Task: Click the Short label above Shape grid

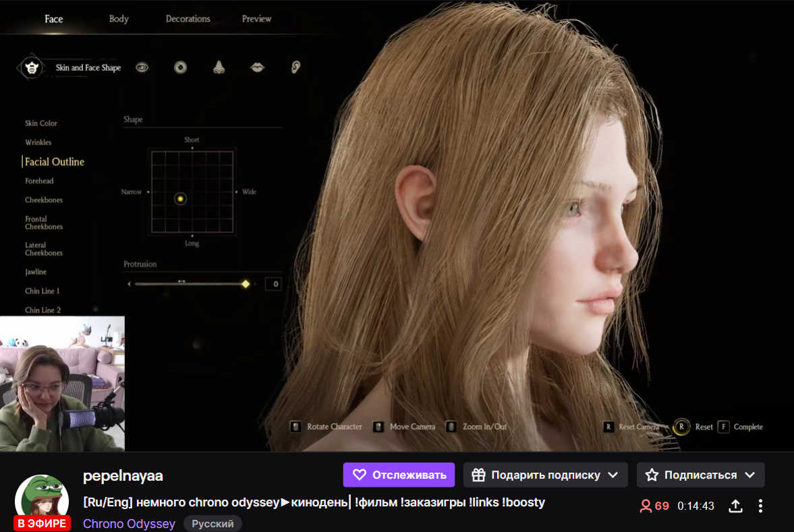Action: coord(192,140)
